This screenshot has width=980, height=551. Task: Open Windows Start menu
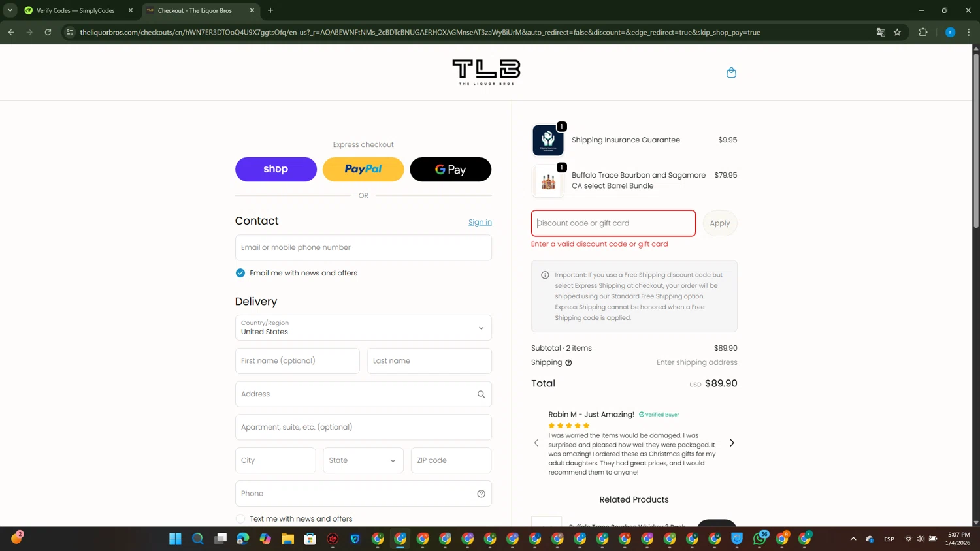pyautogui.click(x=175, y=539)
